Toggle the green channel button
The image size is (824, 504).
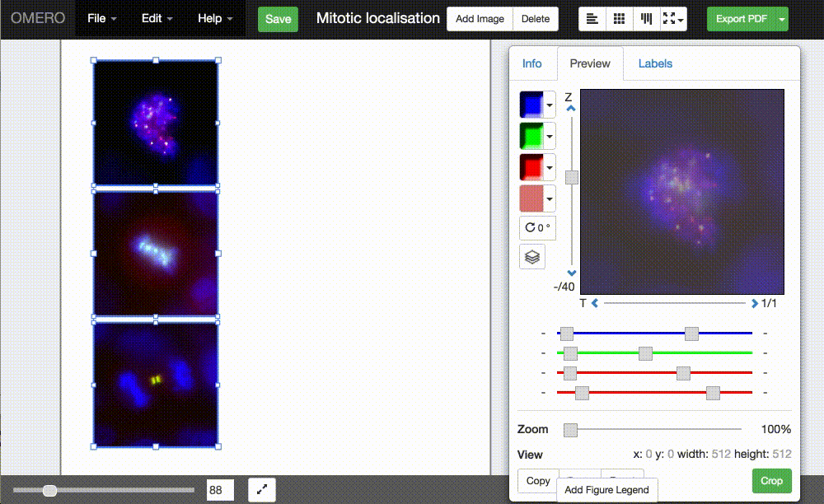pos(531,136)
